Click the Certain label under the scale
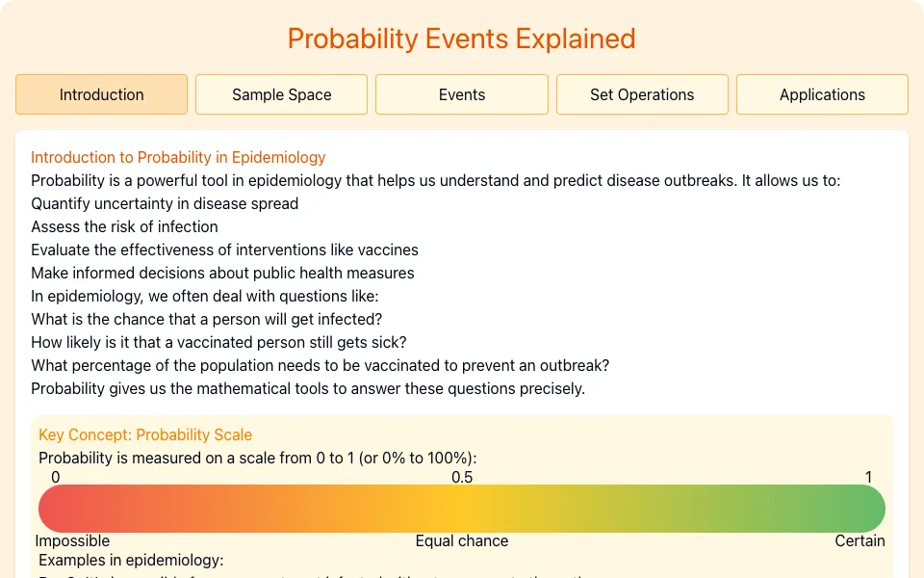 pos(860,540)
